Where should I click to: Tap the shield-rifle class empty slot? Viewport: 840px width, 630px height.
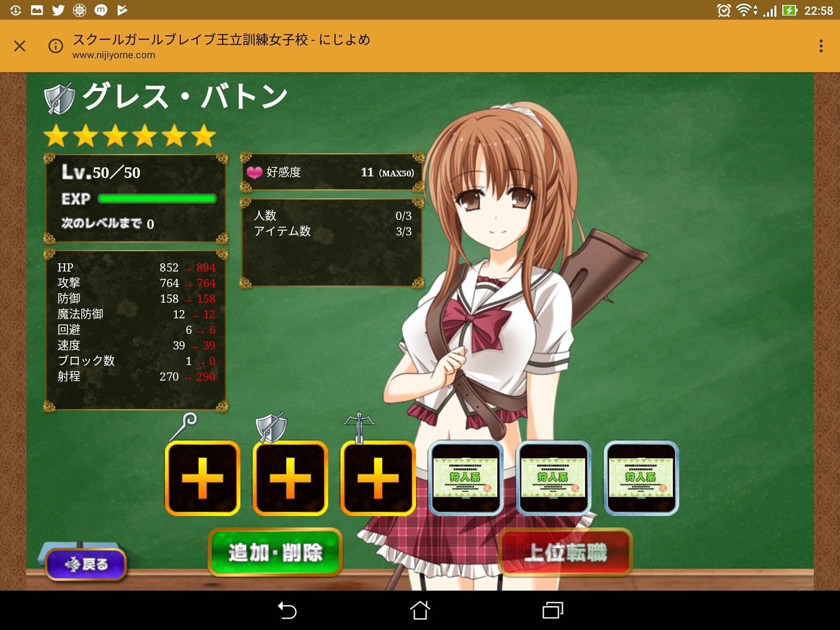[290, 478]
